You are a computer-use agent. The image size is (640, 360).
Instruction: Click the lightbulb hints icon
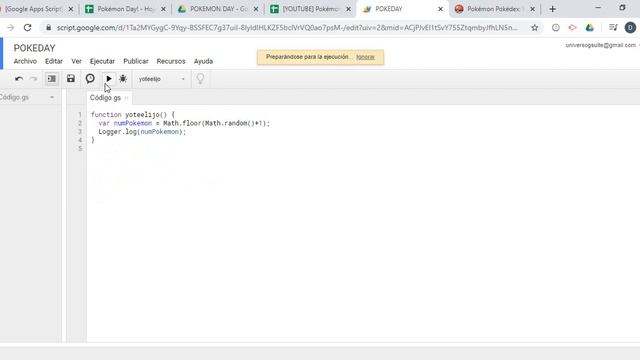[200, 78]
